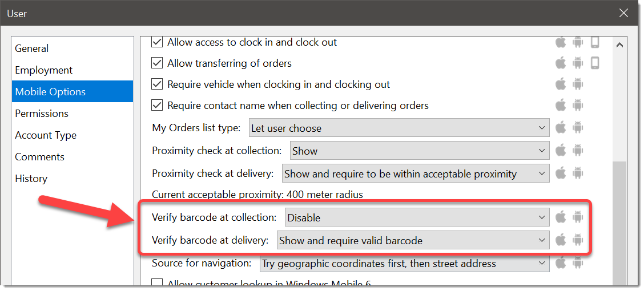Toggle Require vehicle when clocking in checkbox
The image size is (644, 291).
coord(157,84)
